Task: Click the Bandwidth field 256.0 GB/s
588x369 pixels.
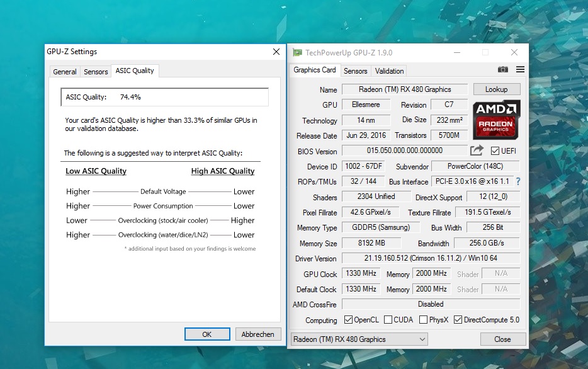Action: click(487, 243)
